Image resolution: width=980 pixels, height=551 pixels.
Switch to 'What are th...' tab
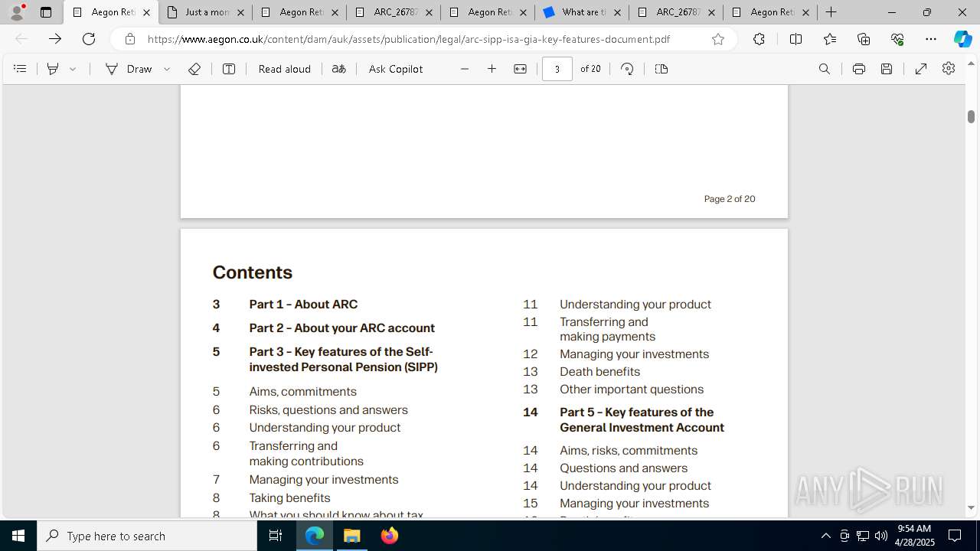582,12
